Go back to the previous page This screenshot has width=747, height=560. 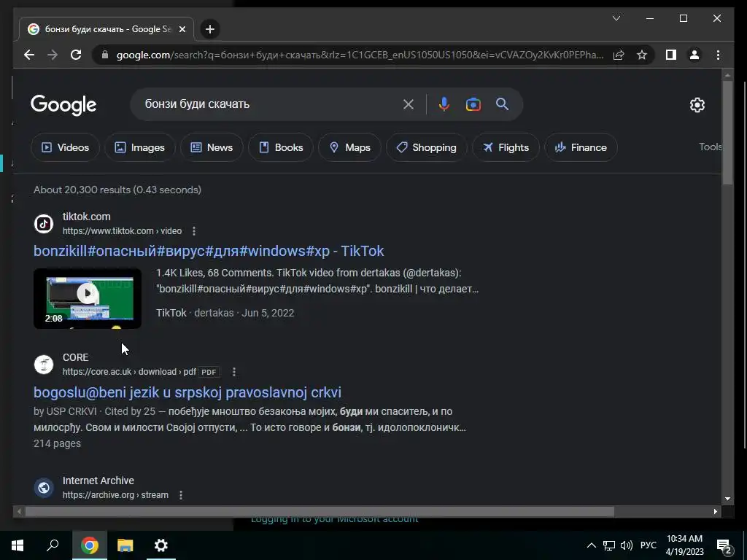click(29, 55)
